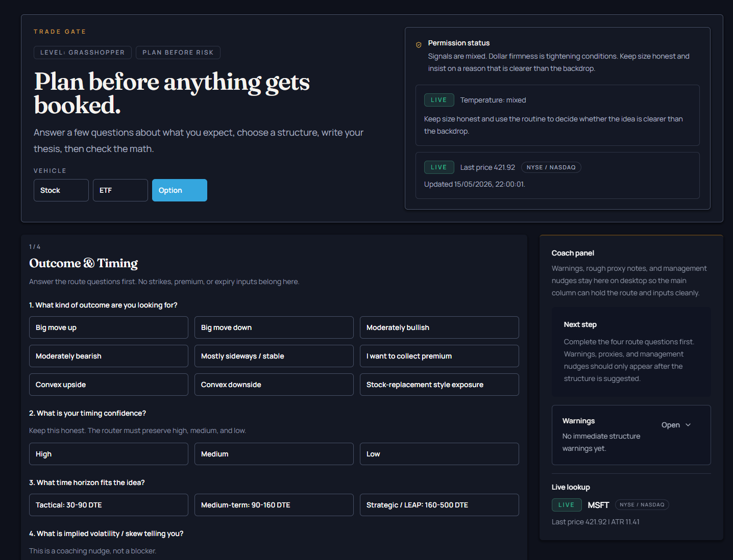The width and height of the screenshot is (733, 560).
Task: Select the Option vehicle button
Action: [x=180, y=190]
